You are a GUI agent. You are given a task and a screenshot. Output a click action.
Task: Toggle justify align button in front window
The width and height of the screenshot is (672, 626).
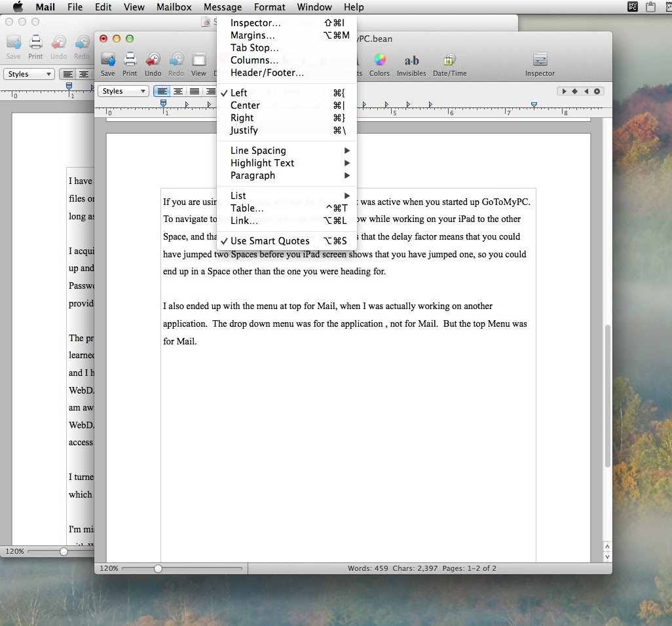click(194, 91)
